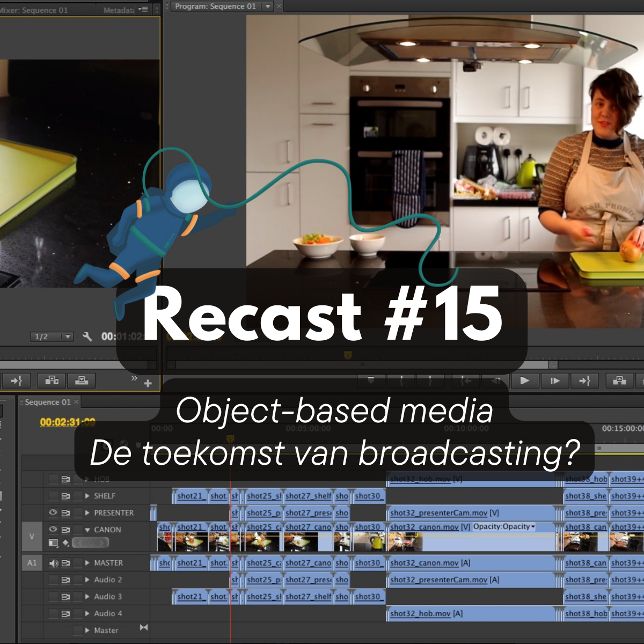Viewport: 644px width, 644px height.
Task: Click the plus icon to open the button editor
Action: (148, 383)
